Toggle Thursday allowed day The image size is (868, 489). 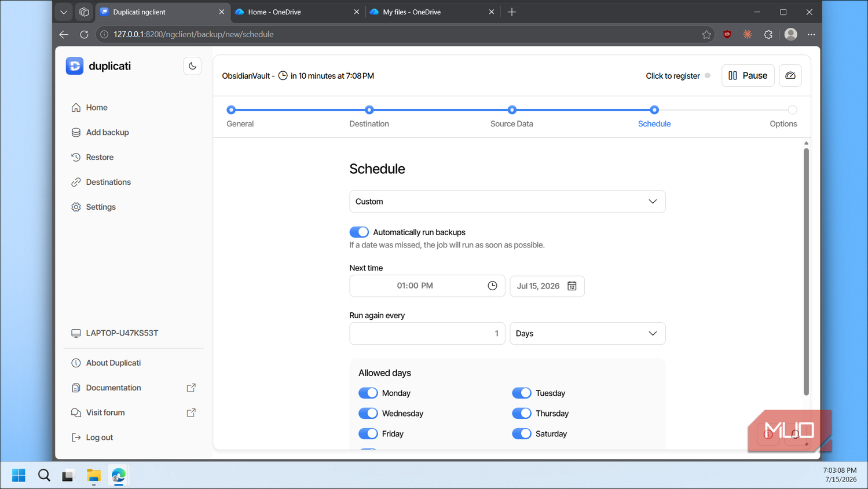[x=522, y=414]
